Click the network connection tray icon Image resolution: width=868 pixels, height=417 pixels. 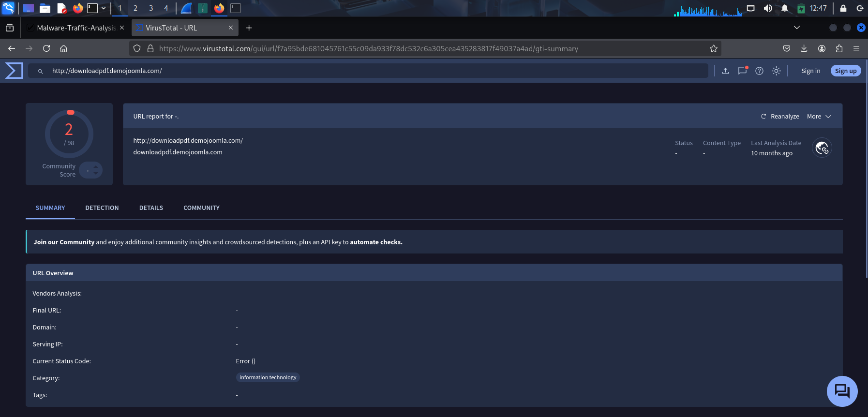(751, 8)
